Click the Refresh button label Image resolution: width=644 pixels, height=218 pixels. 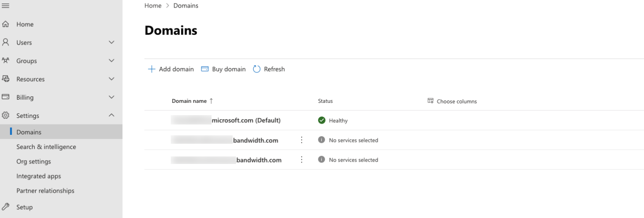click(274, 69)
